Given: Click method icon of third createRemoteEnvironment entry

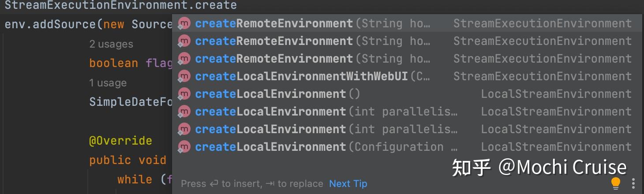Looking at the screenshot, I should tap(184, 59).
